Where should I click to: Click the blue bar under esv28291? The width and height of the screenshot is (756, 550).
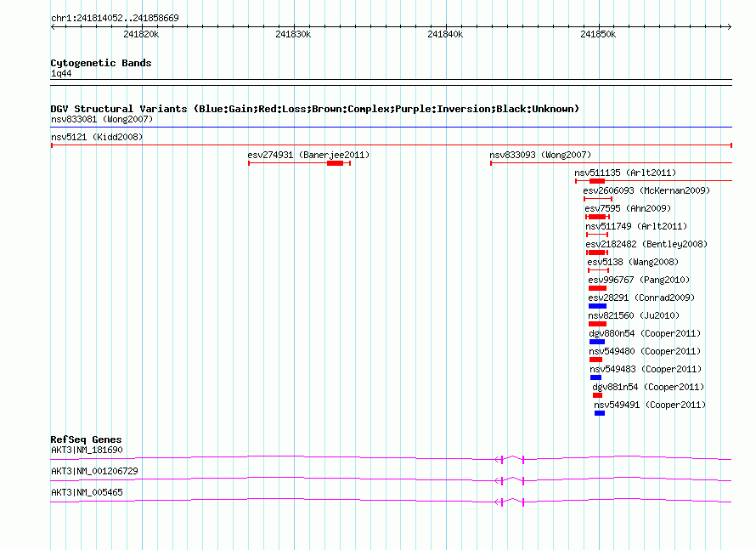[597, 306]
